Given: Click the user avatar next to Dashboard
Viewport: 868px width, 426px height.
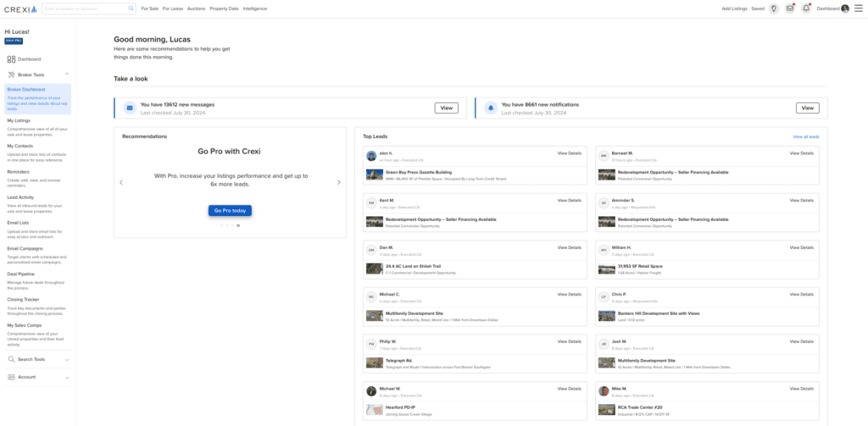Looking at the screenshot, I should (845, 8).
